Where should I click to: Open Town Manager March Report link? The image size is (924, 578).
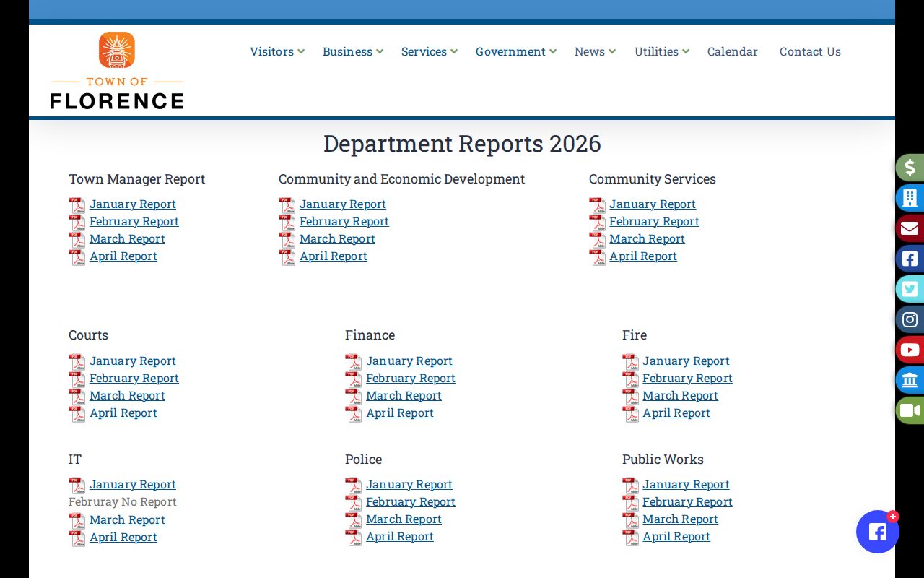[x=127, y=239]
